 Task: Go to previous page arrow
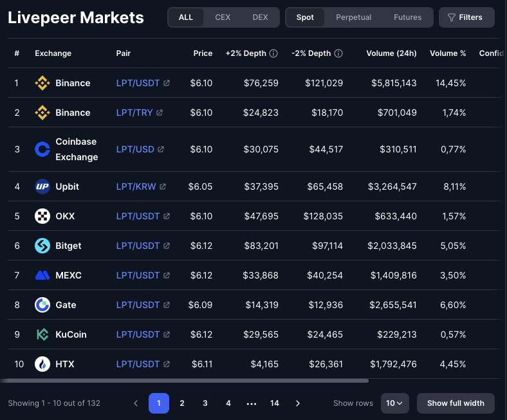136,403
